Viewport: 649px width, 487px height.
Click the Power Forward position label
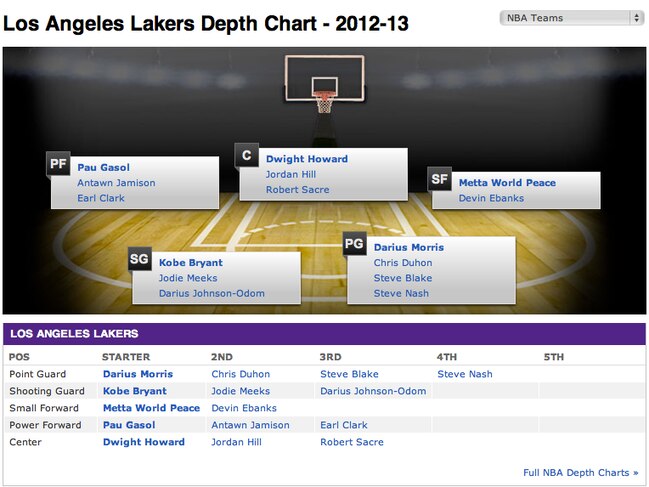point(45,425)
